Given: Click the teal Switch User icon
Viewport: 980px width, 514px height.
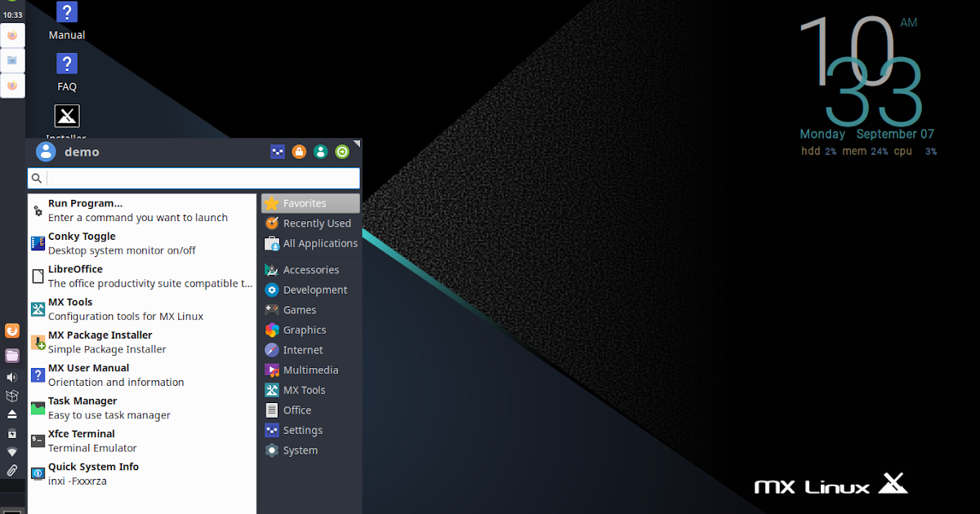Looking at the screenshot, I should click(321, 152).
